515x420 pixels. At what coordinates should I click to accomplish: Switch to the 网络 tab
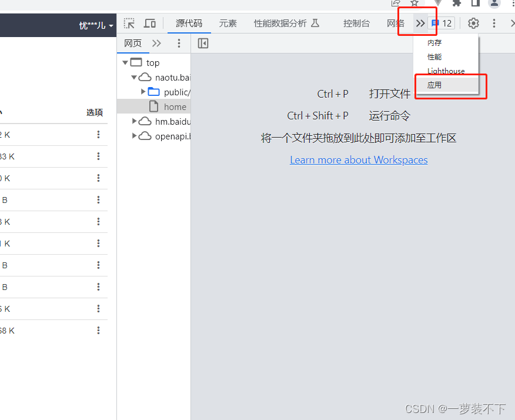[x=396, y=24]
